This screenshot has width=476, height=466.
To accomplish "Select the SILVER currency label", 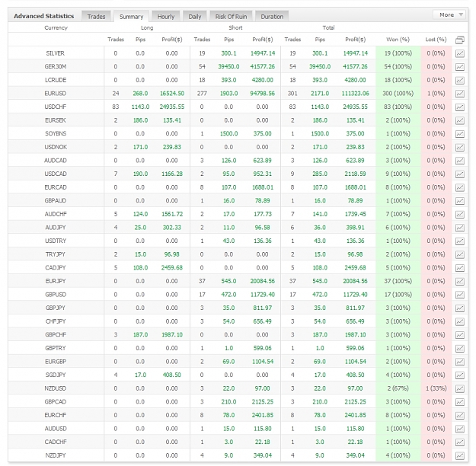I will pos(56,53).
